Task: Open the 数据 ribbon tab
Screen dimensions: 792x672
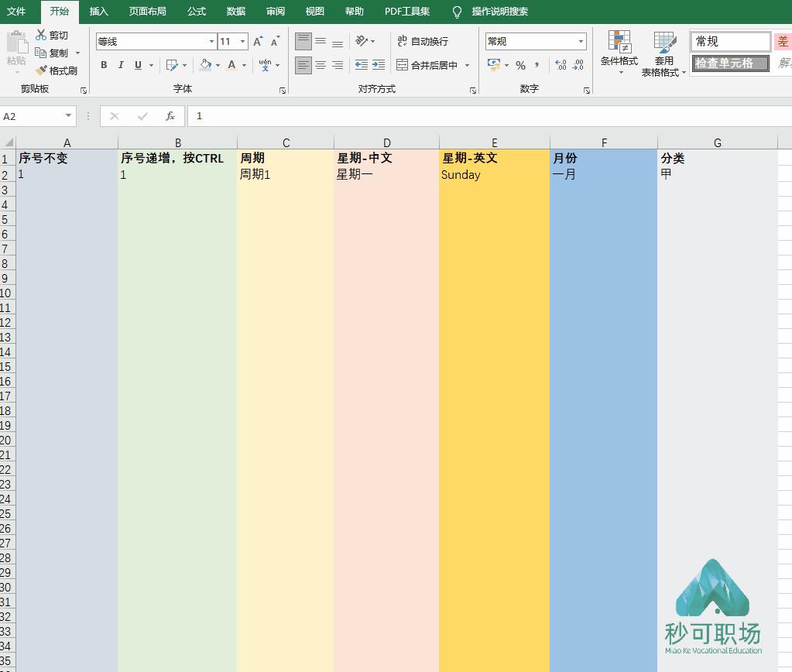Action: 235,12
